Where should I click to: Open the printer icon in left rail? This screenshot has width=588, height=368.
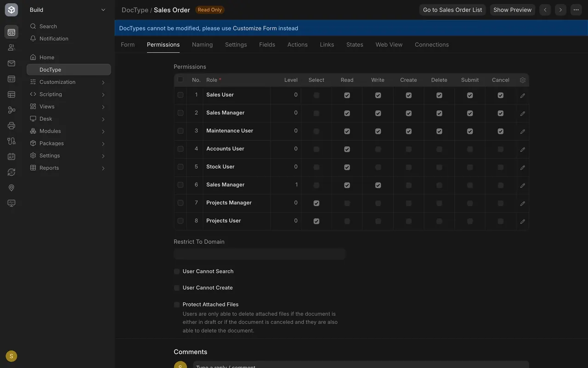tap(11, 126)
